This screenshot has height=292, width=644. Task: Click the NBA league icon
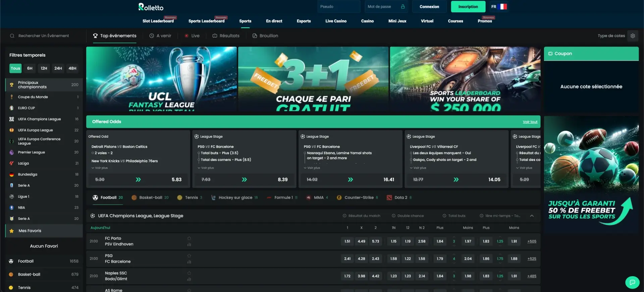12,208
